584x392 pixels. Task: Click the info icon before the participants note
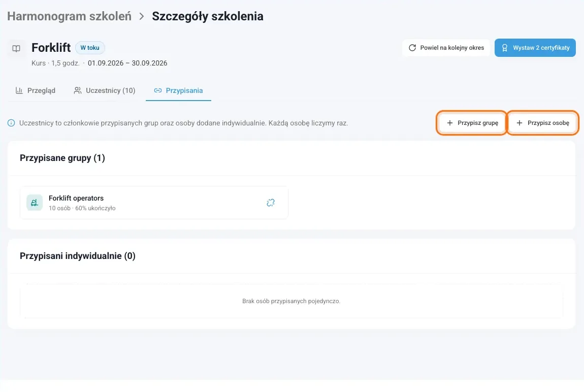coord(11,123)
